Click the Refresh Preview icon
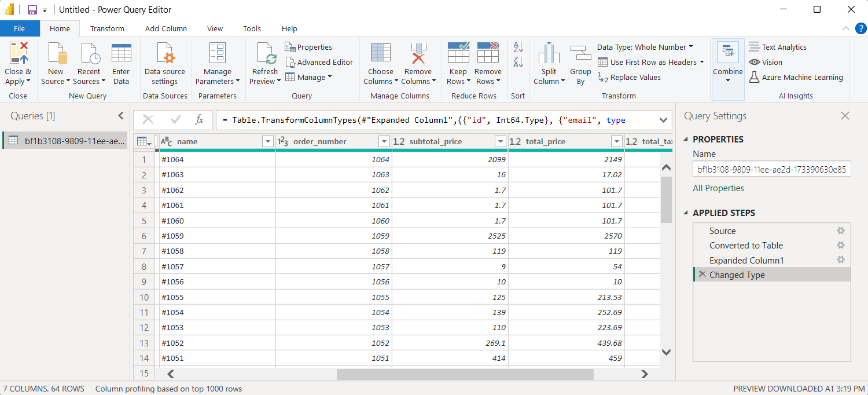The image size is (868, 395). pos(266,53)
